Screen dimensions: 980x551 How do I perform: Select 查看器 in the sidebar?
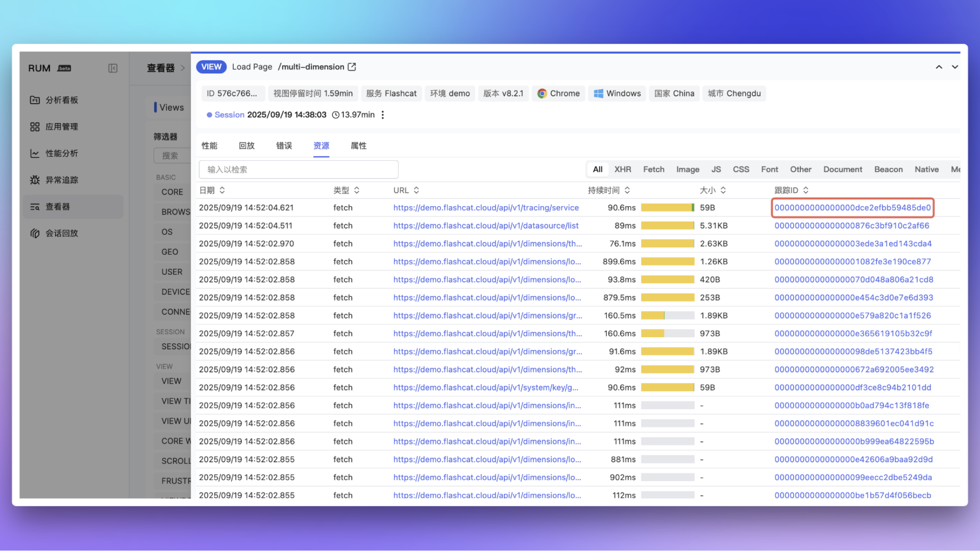(x=73, y=207)
